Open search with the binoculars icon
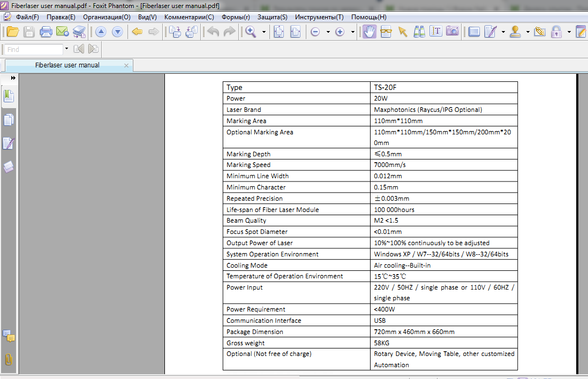The width and height of the screenshot is (588, 379). tap(419, 32)
